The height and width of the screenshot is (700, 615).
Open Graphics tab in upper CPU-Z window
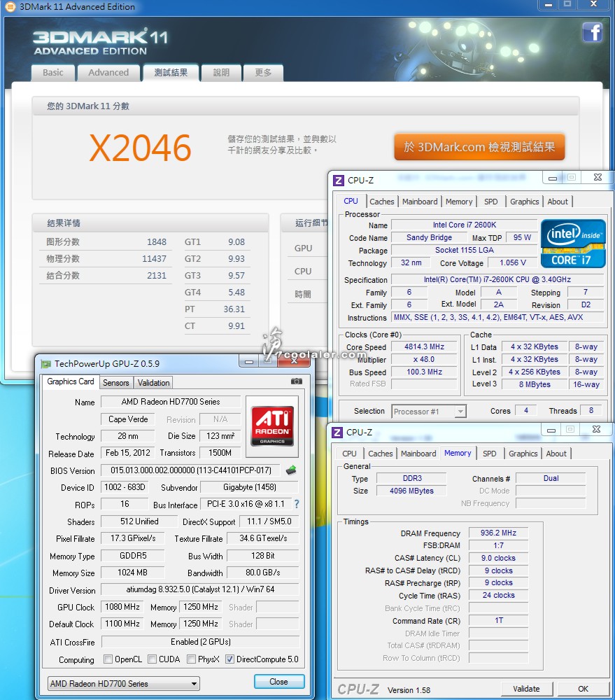click(525, 202)
